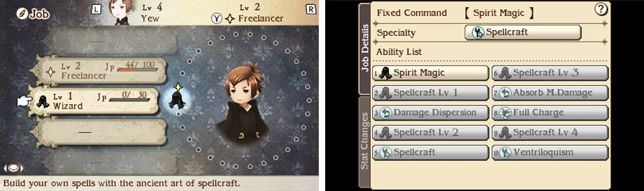Select the Full Charge ability
Viewport: 644px width, 191px height.
click(x=550, y=112)
